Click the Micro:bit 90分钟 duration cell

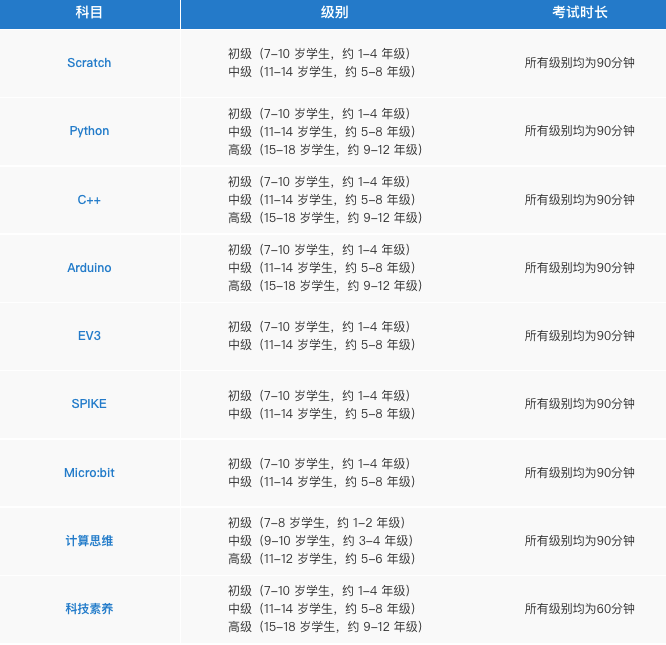580,473
